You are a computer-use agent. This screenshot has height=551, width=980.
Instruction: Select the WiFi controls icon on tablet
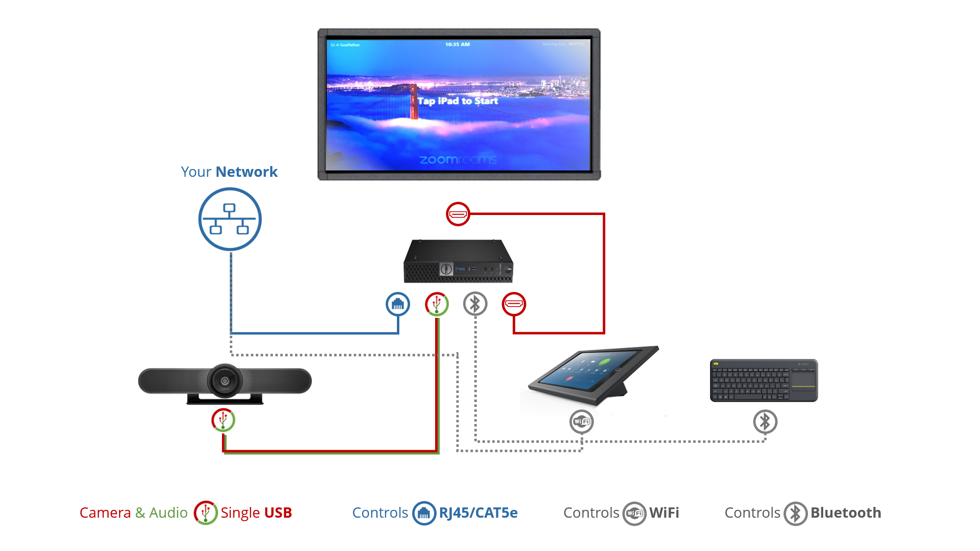(580, 421)
